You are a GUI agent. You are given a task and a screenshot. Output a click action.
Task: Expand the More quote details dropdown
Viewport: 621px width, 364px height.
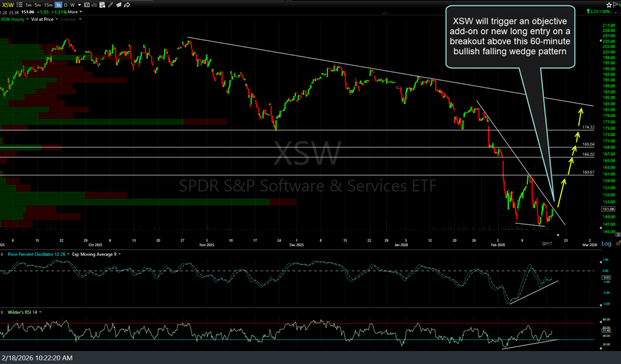coord(81,12)
